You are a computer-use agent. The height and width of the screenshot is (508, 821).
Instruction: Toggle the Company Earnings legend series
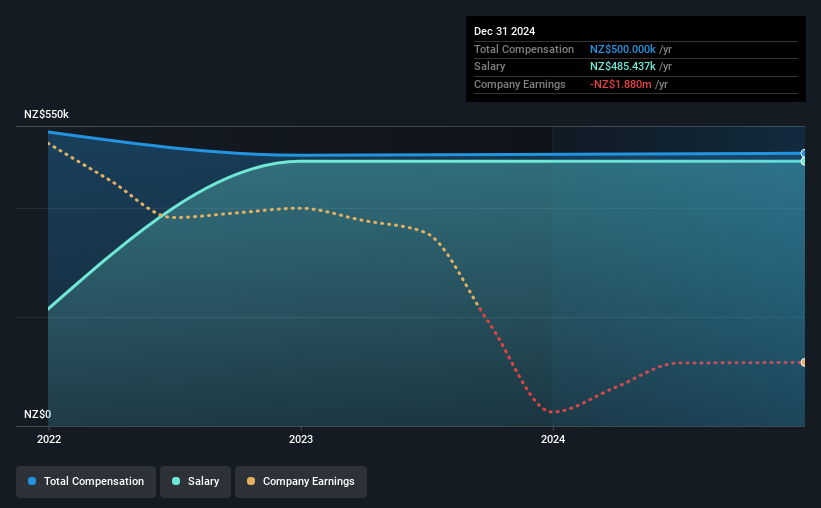(301, 482)
